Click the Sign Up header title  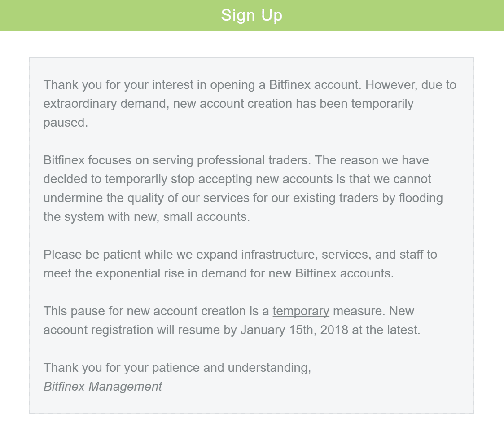point(252,15)
